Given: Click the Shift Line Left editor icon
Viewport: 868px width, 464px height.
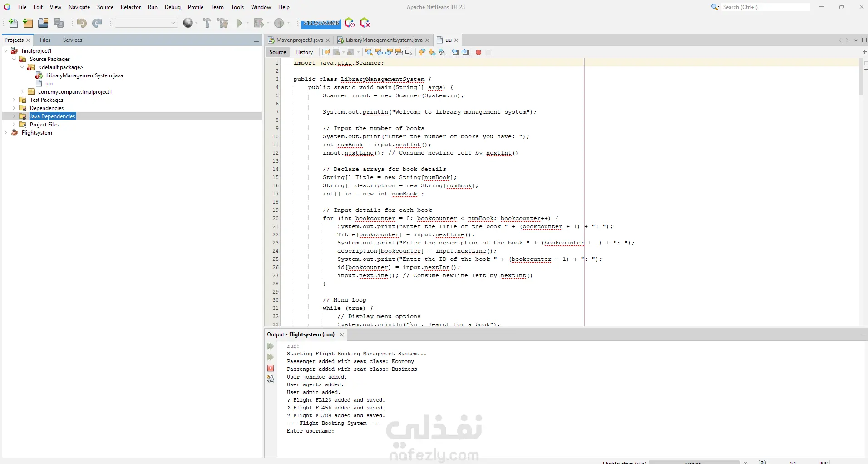Looking at the screenshot, I should (455, 52).
